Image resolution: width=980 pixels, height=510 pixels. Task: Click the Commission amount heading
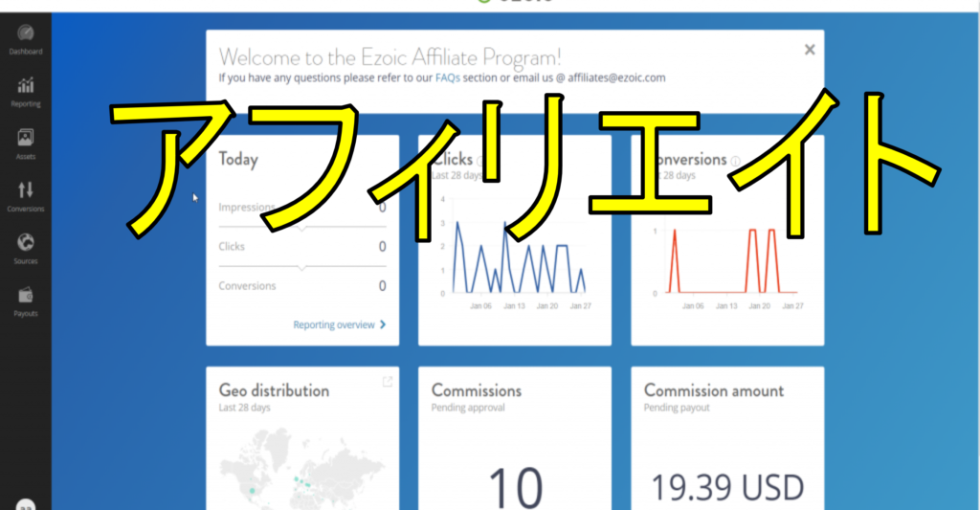pyautogui.click(x=714, y=390)
